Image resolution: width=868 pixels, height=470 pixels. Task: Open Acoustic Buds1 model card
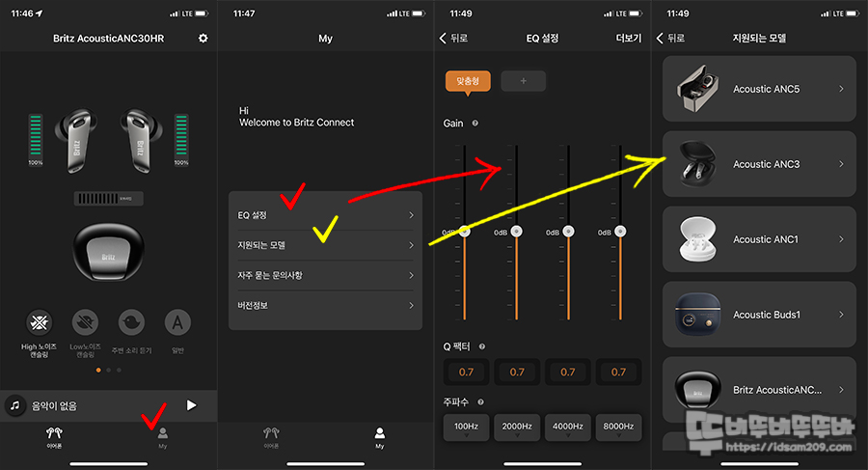760,315
